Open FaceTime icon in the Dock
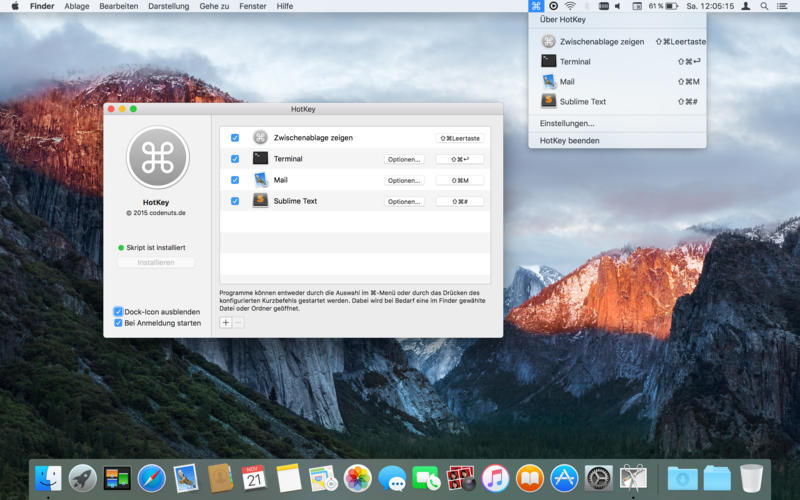The width and height of the screenshot is (800, 500). click(426, 479)
